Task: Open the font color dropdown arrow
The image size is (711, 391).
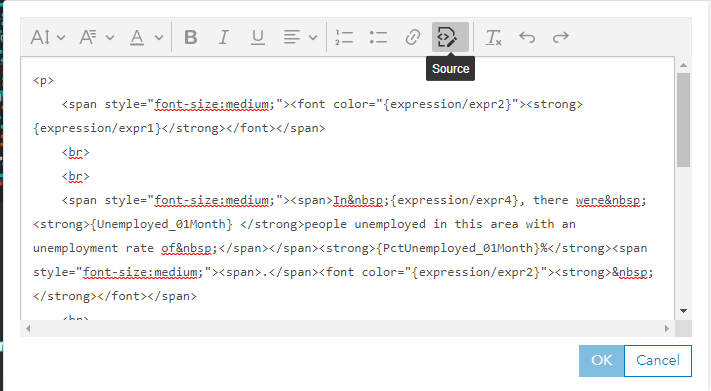Action: (159, 38)
